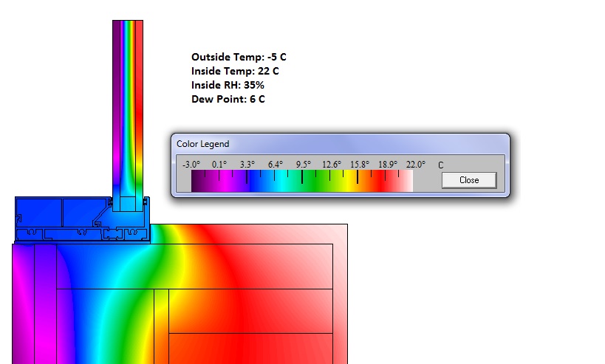Click the 6.4° legend temperature label
Viewport: 605px width, 364px height.
point(275,165)
